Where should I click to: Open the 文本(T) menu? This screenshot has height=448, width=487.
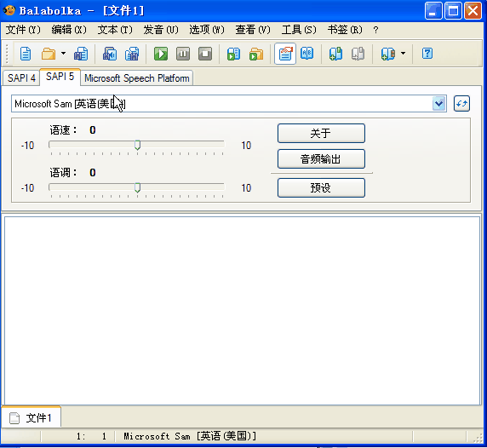tap(115, 30)
